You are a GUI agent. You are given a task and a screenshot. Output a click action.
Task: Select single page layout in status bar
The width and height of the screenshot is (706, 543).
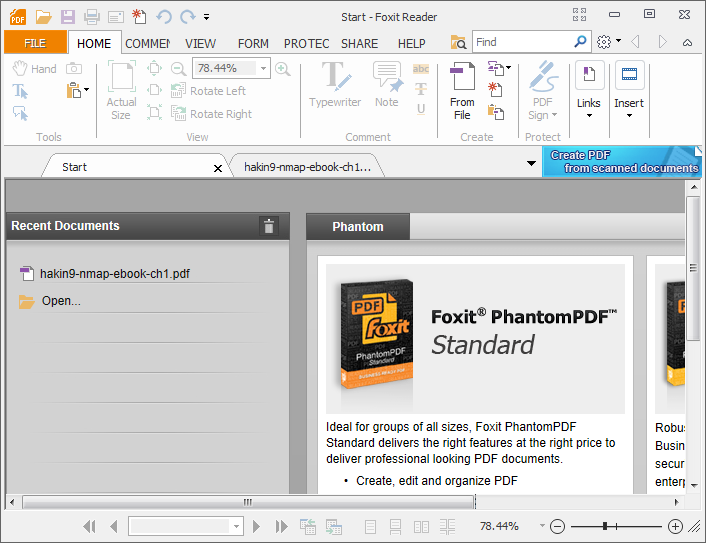[370, 527]
